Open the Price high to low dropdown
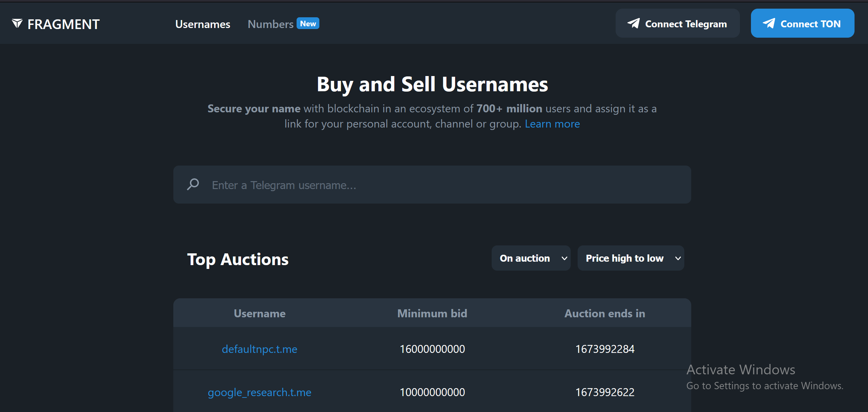This screenshot has width=868, height=412. (x=630, y=258)
